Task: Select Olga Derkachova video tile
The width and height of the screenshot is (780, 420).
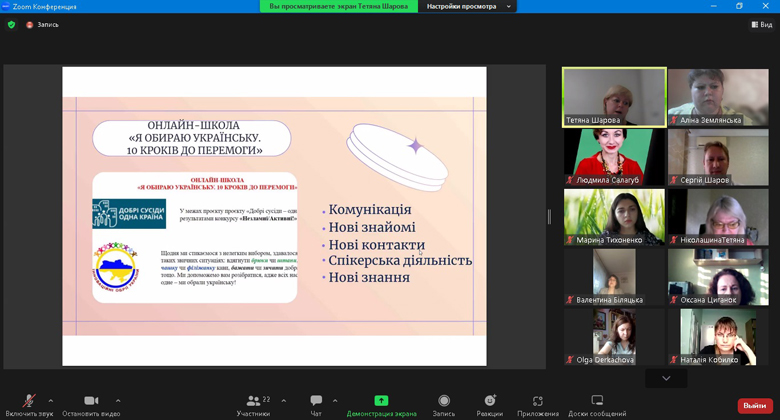Action: tap(614, 337)
